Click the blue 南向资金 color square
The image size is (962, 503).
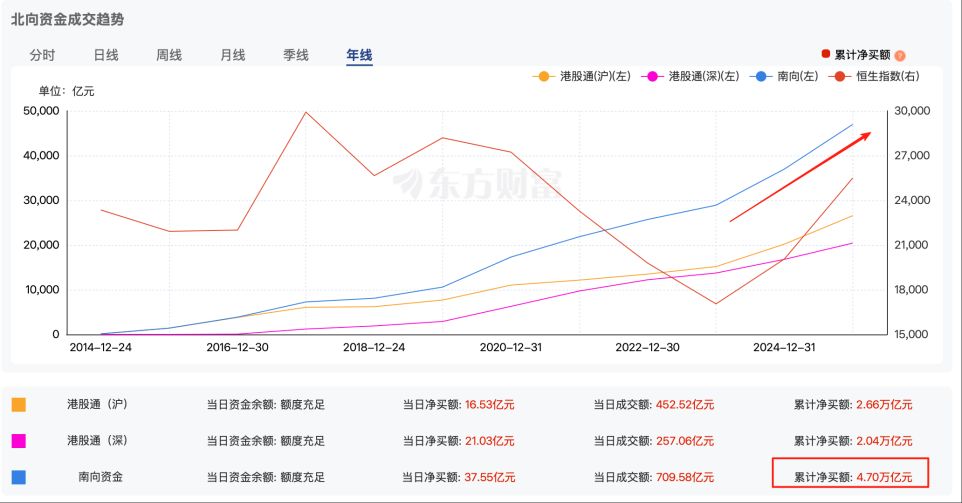coord(19,477)
